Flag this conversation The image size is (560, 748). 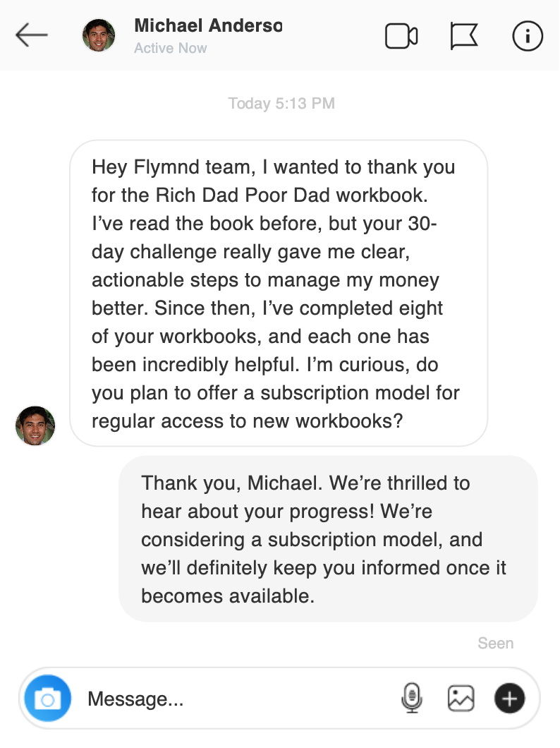tap(463, 36)
